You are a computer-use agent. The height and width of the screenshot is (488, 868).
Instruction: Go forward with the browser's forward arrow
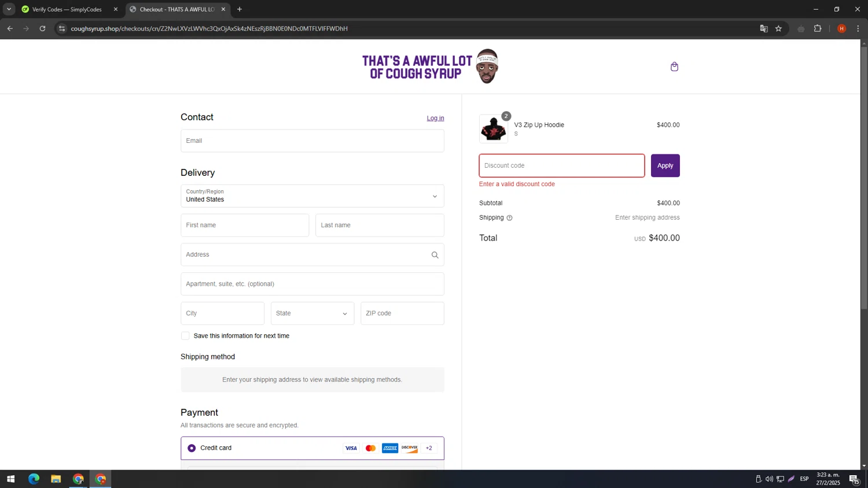click(26, 28)
